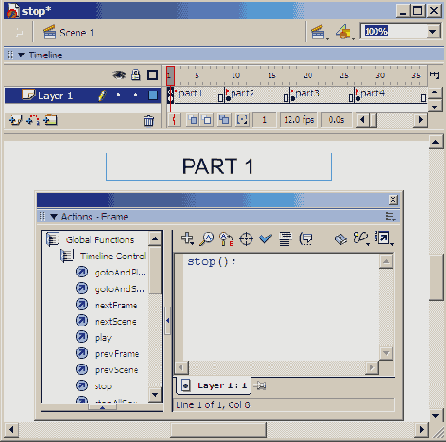Click the Delete Layer trash can icon
The image size is (446, 442).
(x=149, y=120)
